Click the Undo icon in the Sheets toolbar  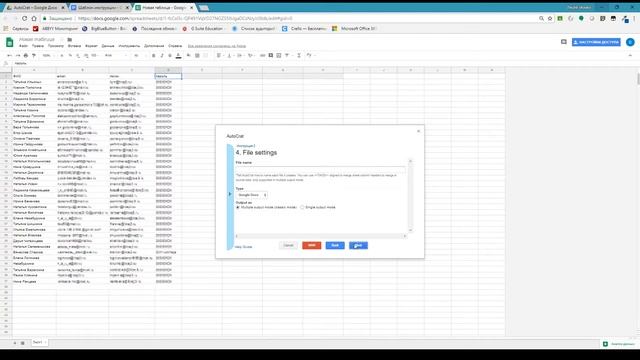point(9,56)
